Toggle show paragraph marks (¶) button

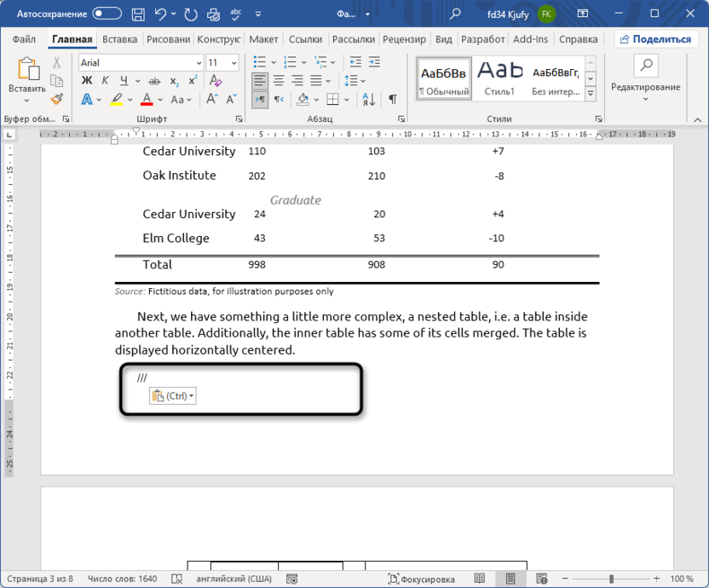[x=393, y=100]
